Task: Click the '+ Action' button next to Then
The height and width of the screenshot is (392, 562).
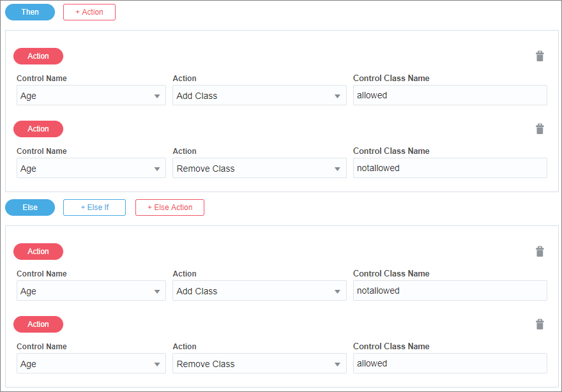Action: pos(89,12)
